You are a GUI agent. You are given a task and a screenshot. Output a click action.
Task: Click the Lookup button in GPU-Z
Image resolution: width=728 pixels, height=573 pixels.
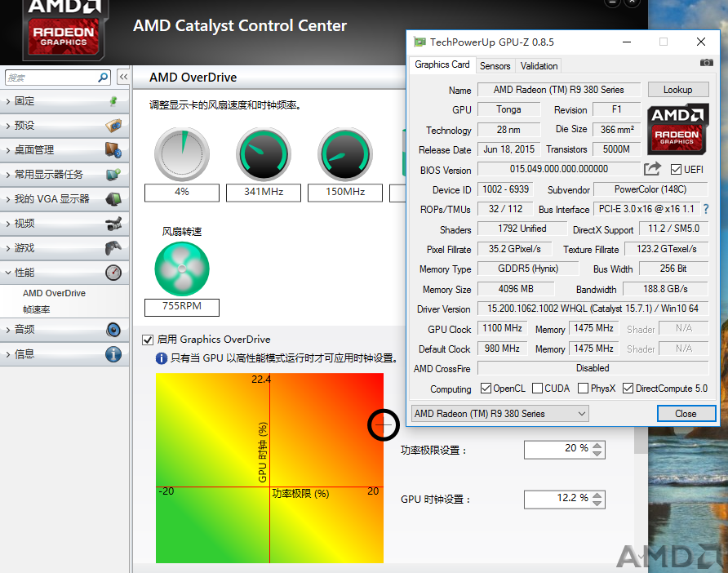[x=678, y=90]
